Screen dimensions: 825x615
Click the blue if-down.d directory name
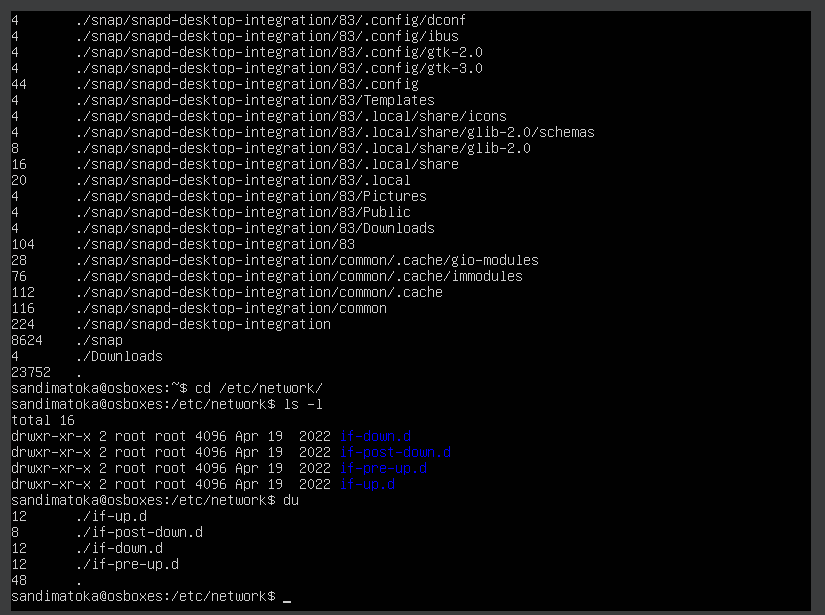pos(375,436)
